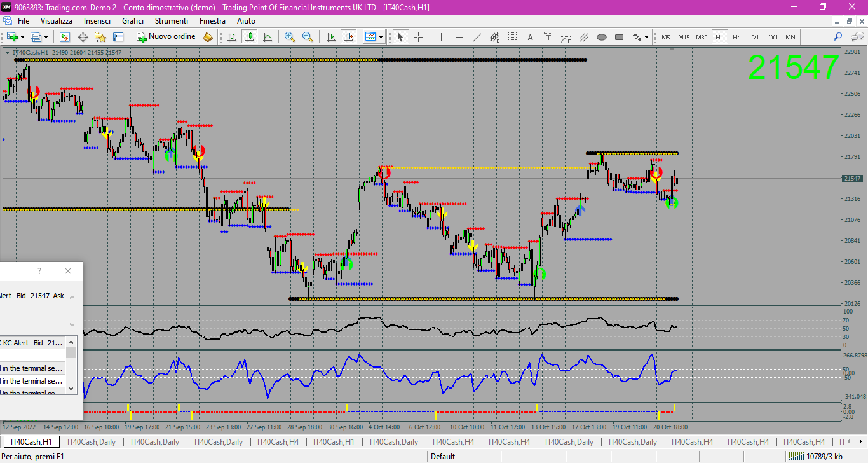Open the MetaEditor book icon
This screenshot has width=868, height=463.
pos(208,37)
